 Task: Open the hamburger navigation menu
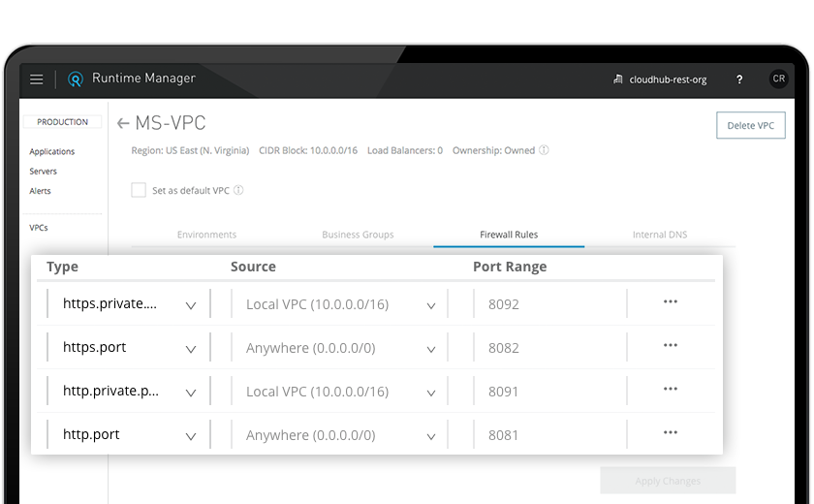pos(37,79)
